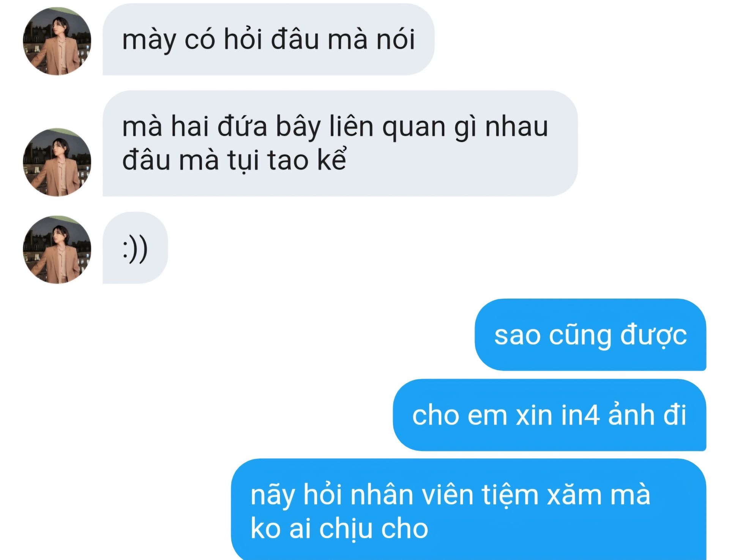
Task: Select the gray bubble "mày có hỏi đâu mà nói"
Action: (x=268, y=39)
